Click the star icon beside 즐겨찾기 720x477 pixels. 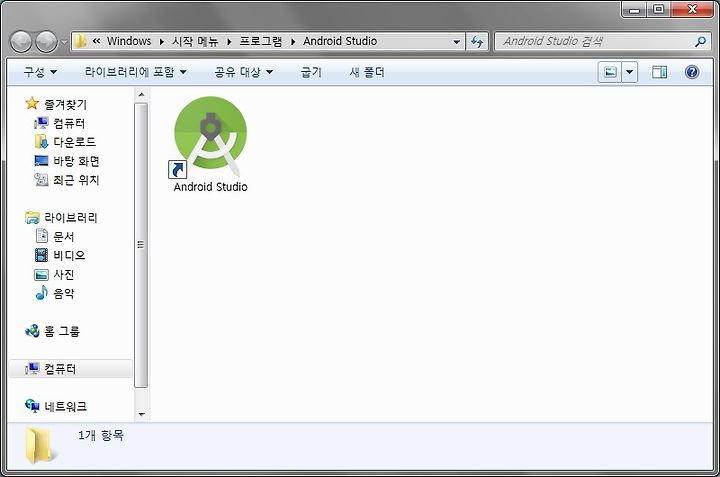(x=32, y=103)
